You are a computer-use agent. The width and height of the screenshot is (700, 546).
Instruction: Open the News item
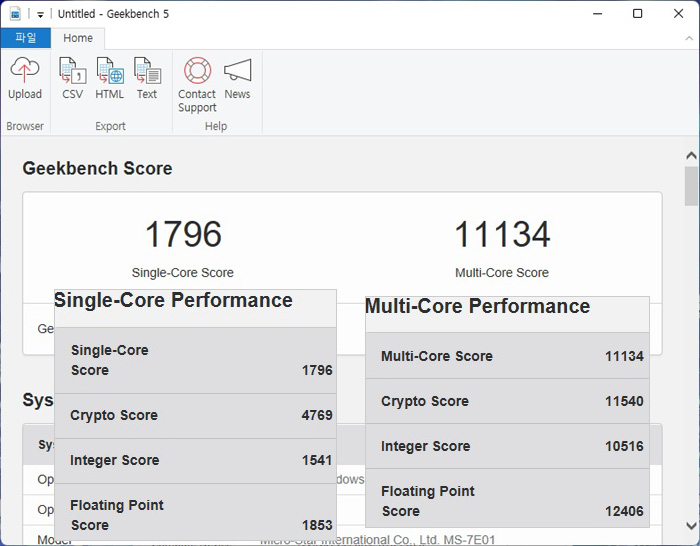click(237, 79)
